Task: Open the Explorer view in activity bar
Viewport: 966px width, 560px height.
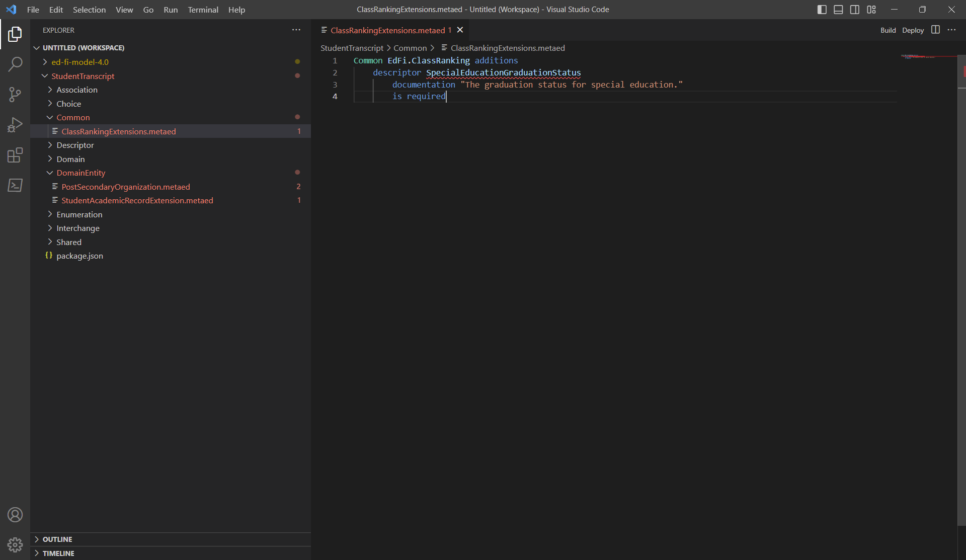Action: click(15, 34)
